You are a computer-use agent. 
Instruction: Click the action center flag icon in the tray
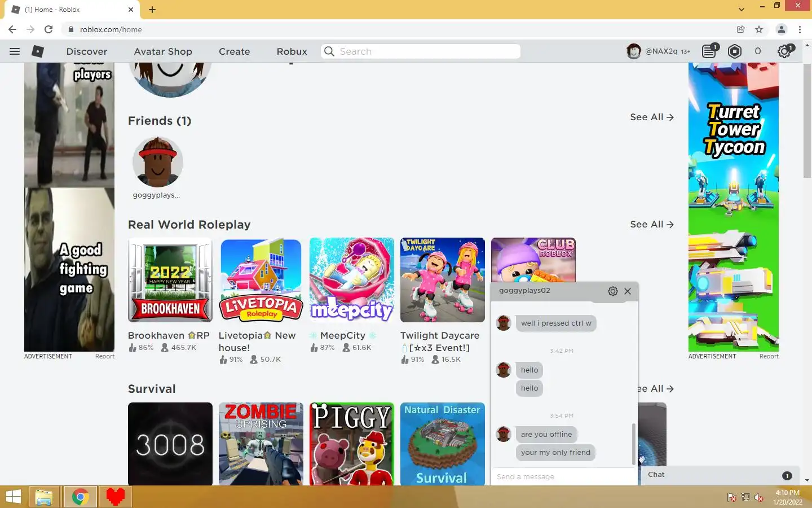[731, 497]
